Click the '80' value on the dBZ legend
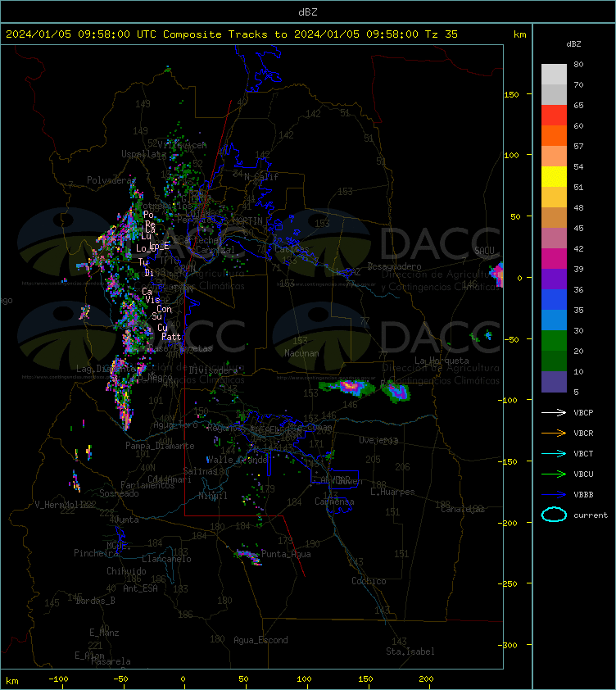This screenshot has width=616, height=690. tap(578, 64)
